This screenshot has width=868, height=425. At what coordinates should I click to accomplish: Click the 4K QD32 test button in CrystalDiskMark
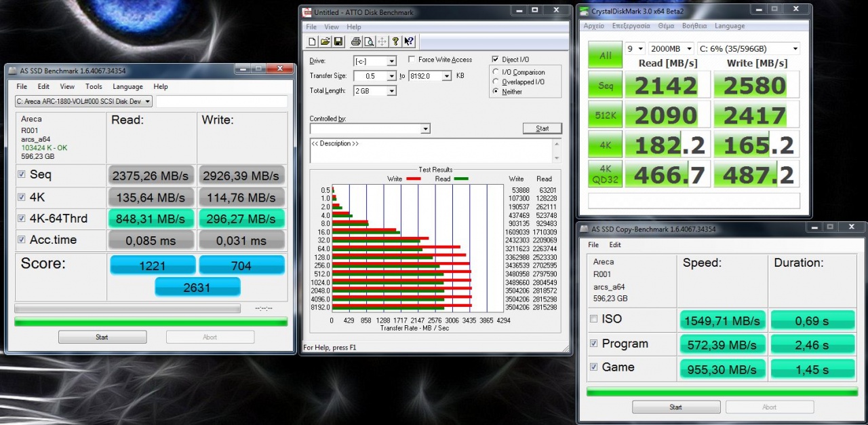[605, 174]
